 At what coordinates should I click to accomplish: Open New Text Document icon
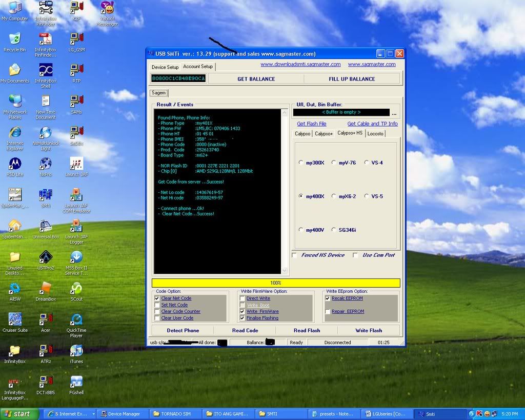(x=46, y=107)
